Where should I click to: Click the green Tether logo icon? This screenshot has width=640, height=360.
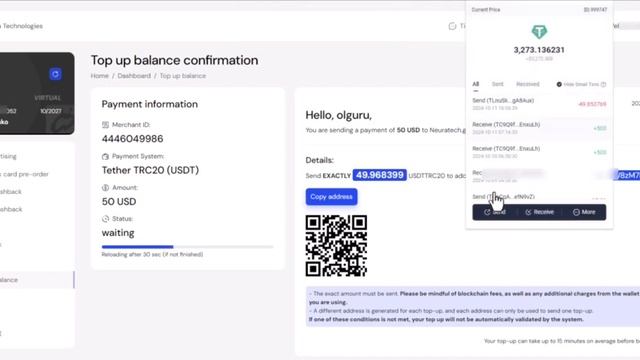(539, 31)
